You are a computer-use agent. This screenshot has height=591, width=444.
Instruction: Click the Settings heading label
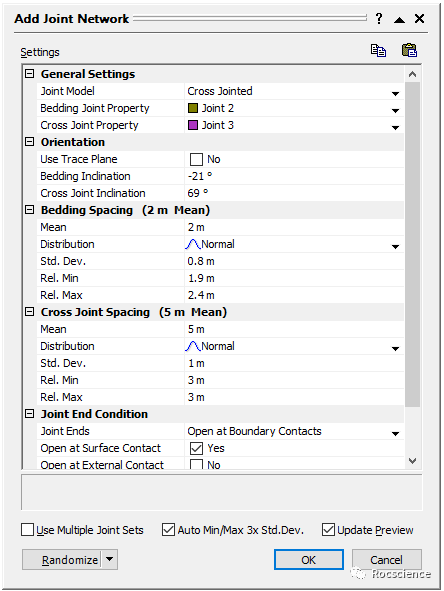[40, 52]
